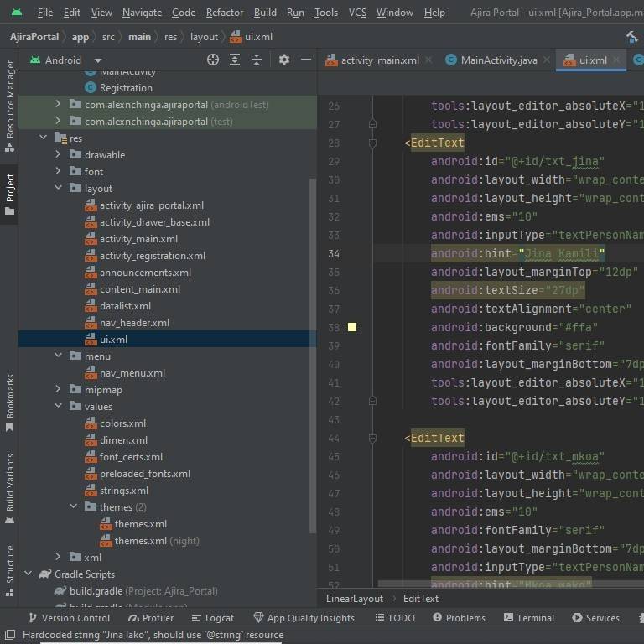
Task: Expand the drawable folder
Action: click(x=58, y=154)
